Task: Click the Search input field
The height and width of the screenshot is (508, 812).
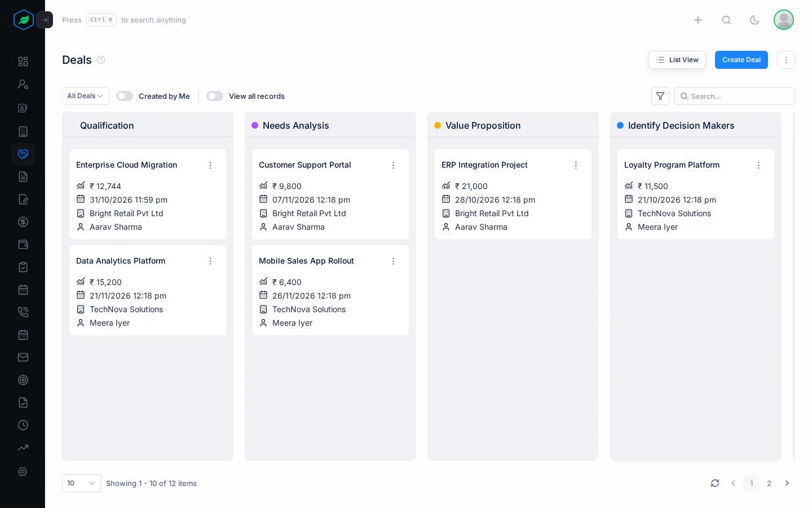Action: point(734,96)
